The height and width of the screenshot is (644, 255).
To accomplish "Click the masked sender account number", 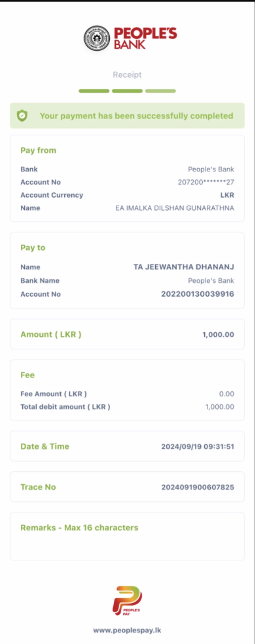I will pos(206,182).
